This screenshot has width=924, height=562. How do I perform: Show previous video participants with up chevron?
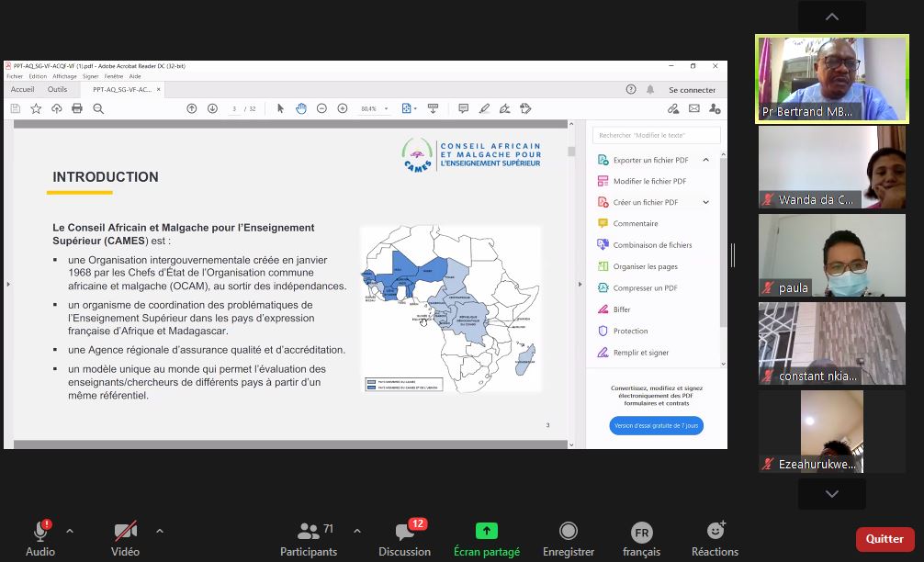point(832,17)
